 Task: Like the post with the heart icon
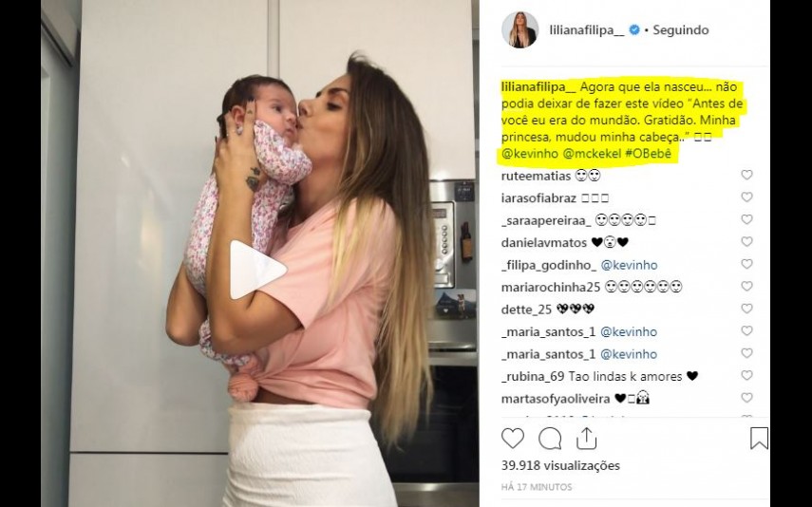(513, 439)
